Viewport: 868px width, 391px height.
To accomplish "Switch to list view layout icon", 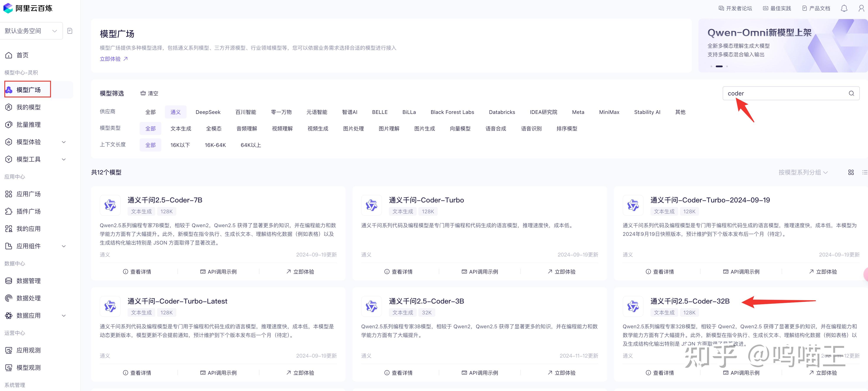I will pyautogui.click(x=865, y=172).
